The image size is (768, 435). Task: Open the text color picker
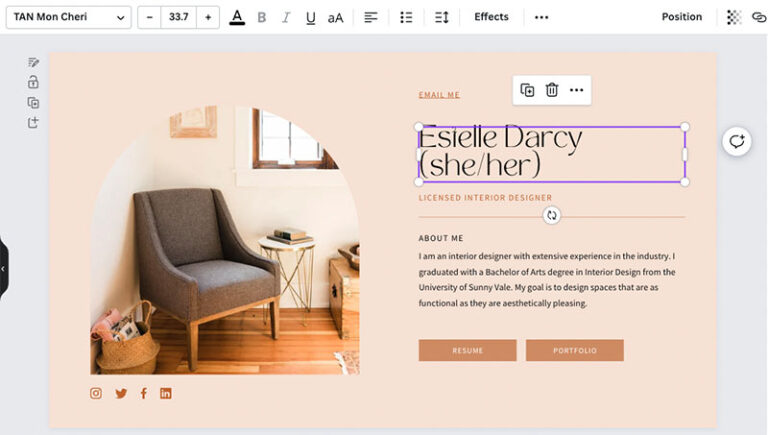pos(237,18)
